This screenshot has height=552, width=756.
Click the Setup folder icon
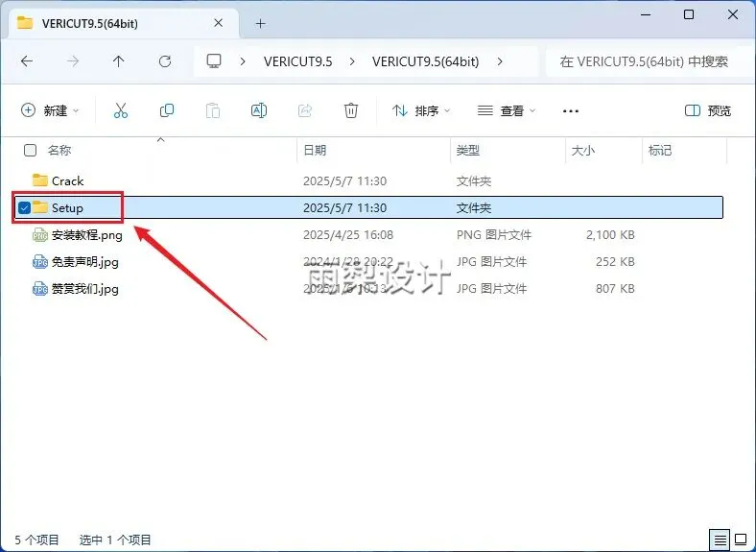pos(39,207)
